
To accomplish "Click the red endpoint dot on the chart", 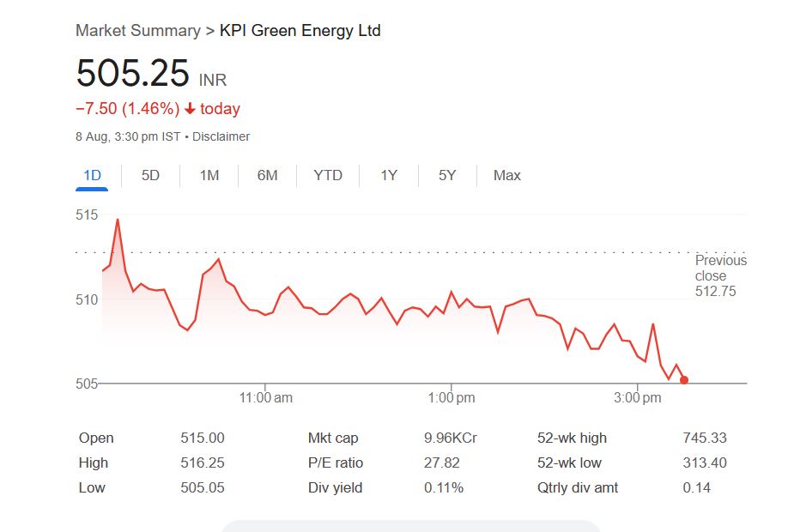I will point(683,379).
